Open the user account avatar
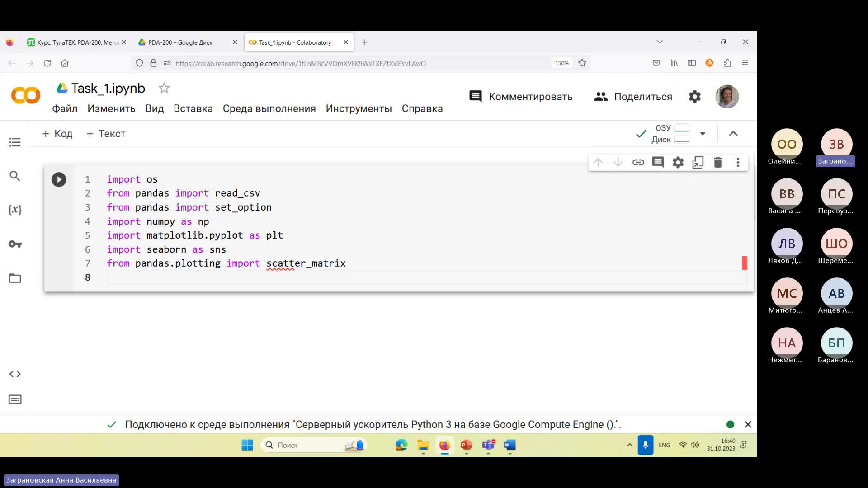 coord(727,96)
